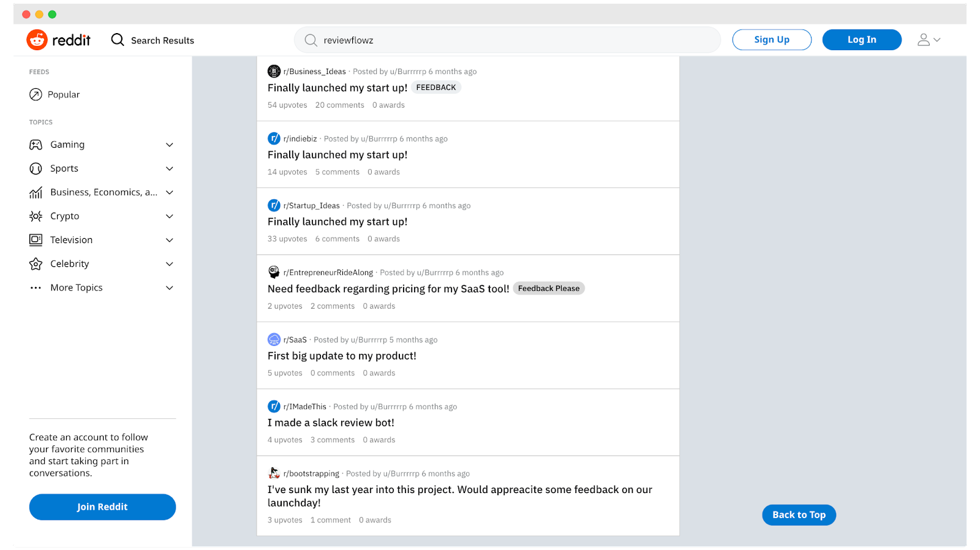Open the r/indiebiz subreddit link

click(x=300, y=139)
